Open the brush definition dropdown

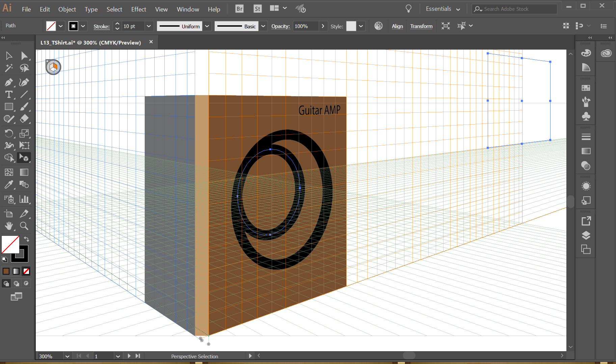263,26
